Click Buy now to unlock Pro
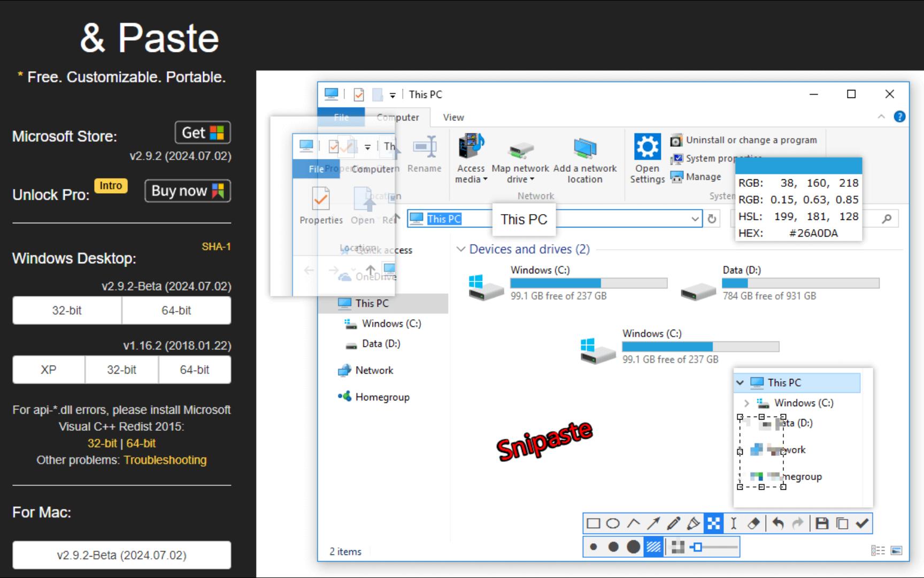This screenshot has height=578, width=924. [188, 191]
